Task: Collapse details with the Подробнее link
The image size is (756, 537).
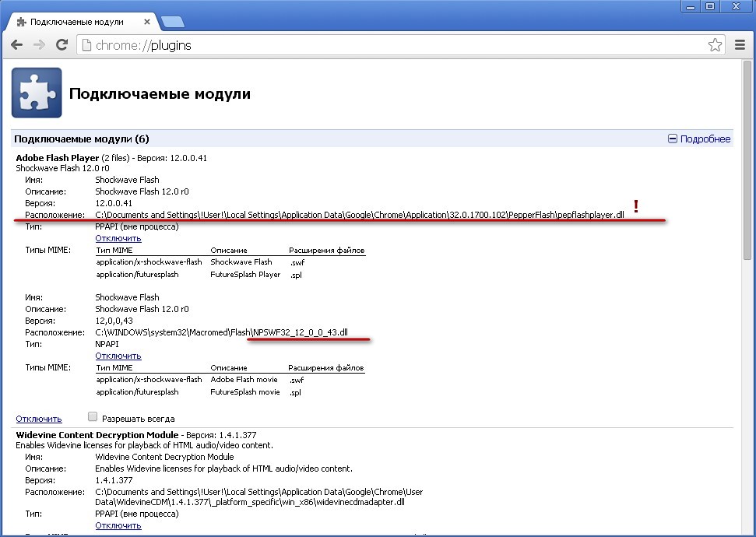Action: [x=699, y=139]
